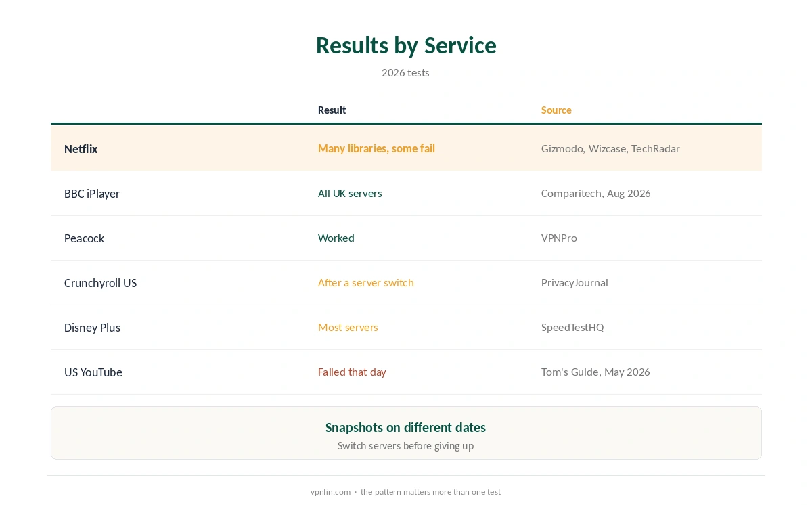
Task: Click 'Switch servers before giving up' text
Action: (x=405, y=446)
